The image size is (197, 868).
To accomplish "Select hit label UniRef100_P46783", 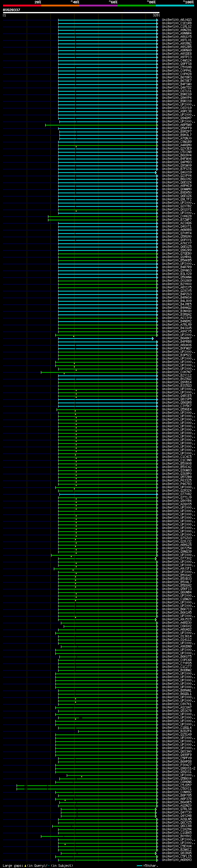I will (176, 484).
